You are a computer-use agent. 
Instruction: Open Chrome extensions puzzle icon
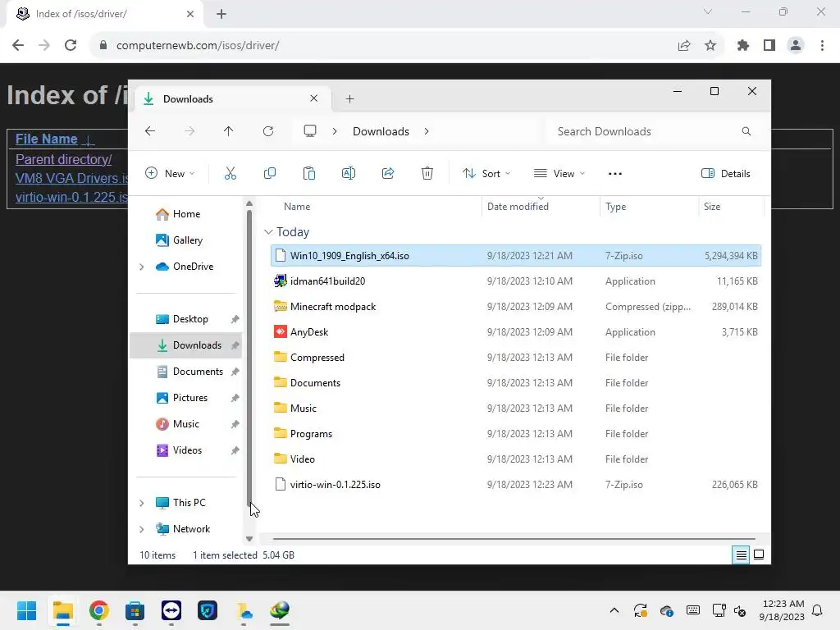(x=743, y=46)
